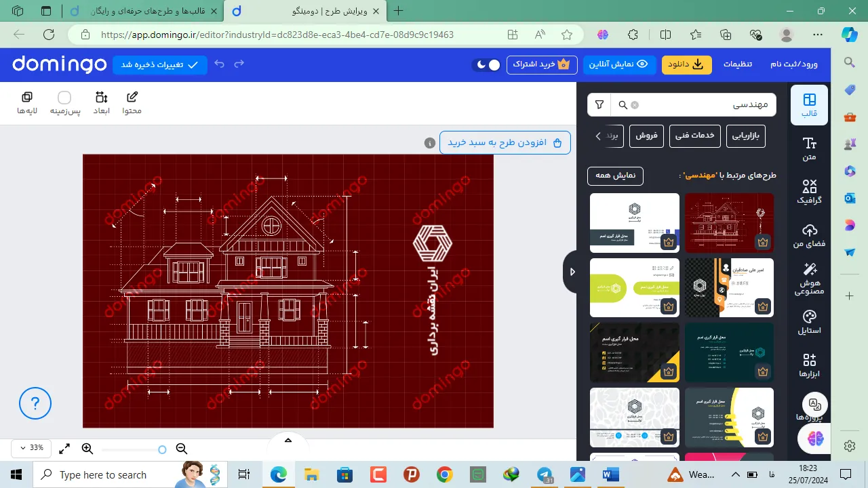Open the 33% zoom level dropdown
This screenshot has width=868, height=488.
coord(31,448)
